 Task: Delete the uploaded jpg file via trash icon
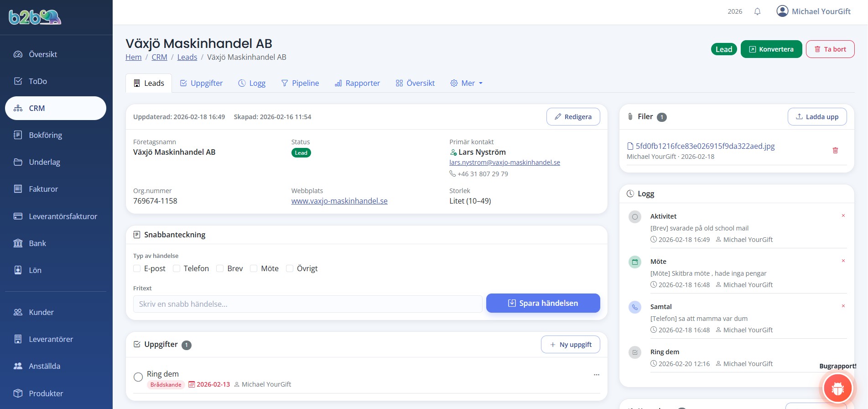point(835,150)
